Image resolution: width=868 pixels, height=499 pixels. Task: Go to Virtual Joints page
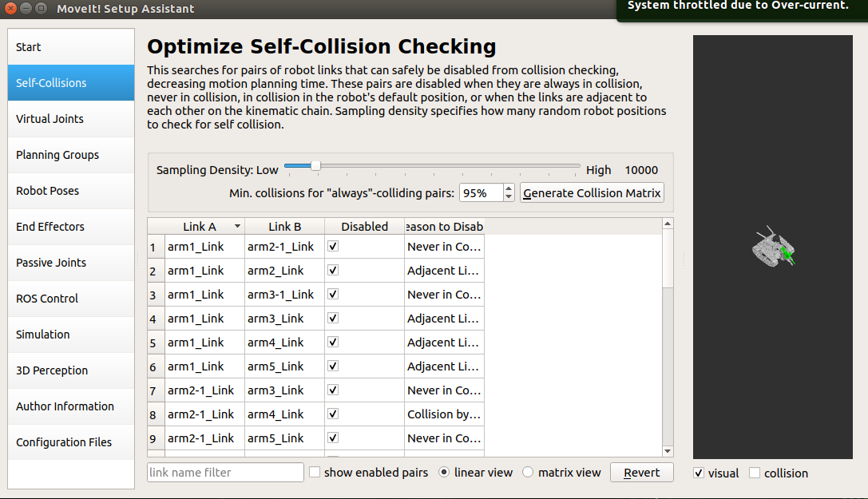coord(71,119)
